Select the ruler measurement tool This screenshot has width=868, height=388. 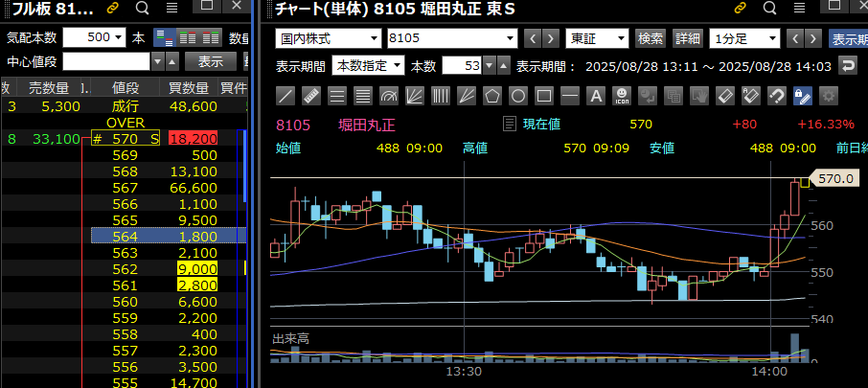(x=311, y=97)
